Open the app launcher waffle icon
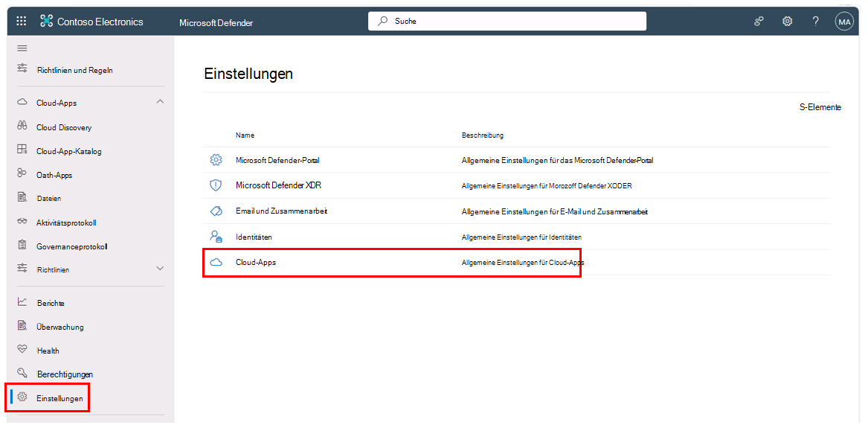The height and width of the screenshot is (425, 868). (22, 22)
